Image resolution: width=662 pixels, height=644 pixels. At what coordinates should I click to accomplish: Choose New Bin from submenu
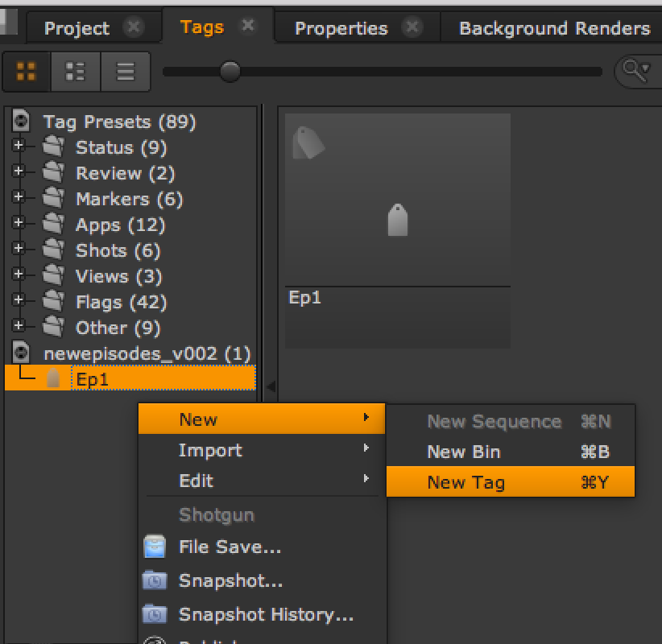511,452
